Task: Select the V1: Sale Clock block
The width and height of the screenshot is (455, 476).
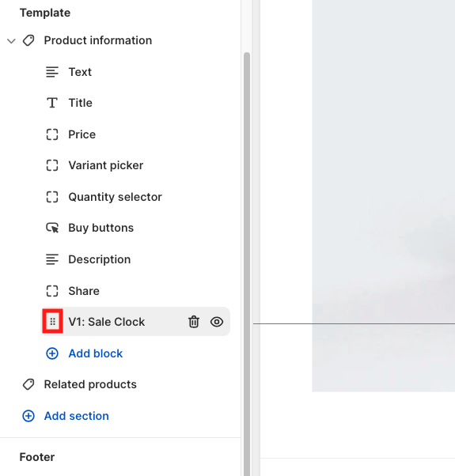Action: [107, 322]
